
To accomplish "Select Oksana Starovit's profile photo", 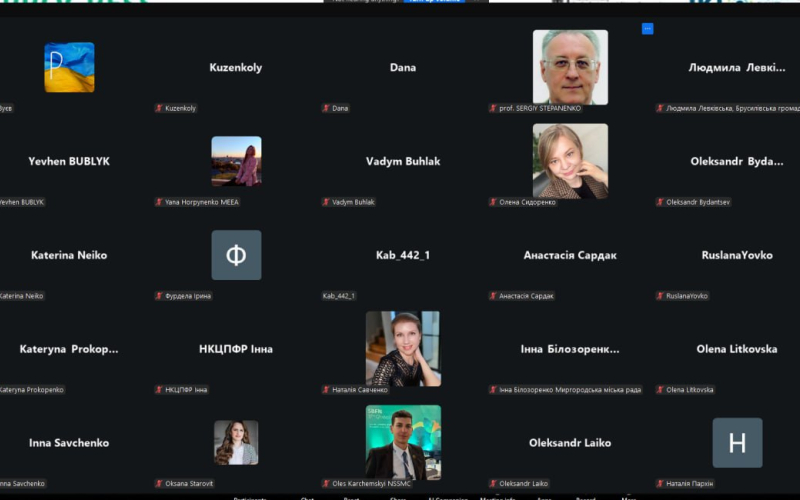I will tap(236, 443).
